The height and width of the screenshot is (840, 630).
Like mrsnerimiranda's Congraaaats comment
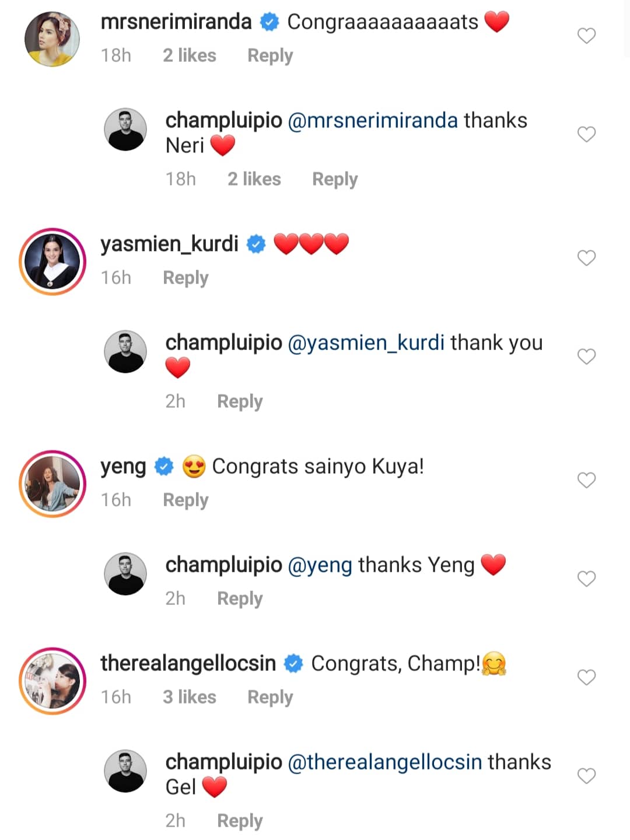click(586, 36)
